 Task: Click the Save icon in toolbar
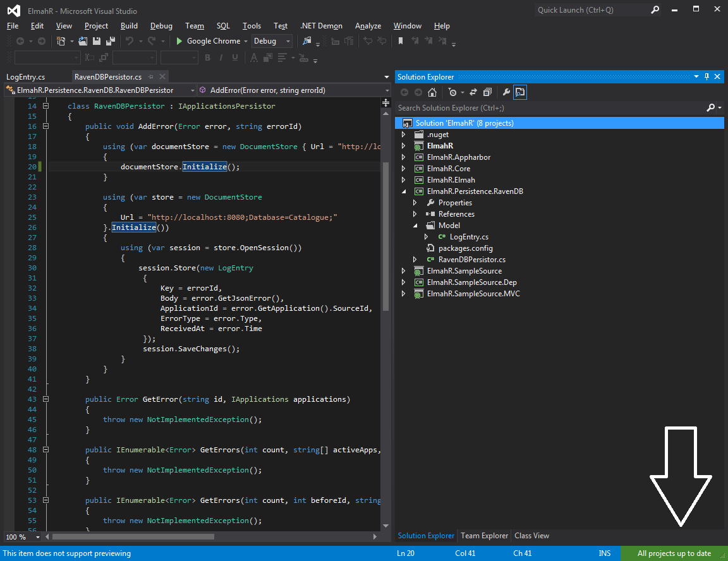pyautogui.click(x=97, y=41)
